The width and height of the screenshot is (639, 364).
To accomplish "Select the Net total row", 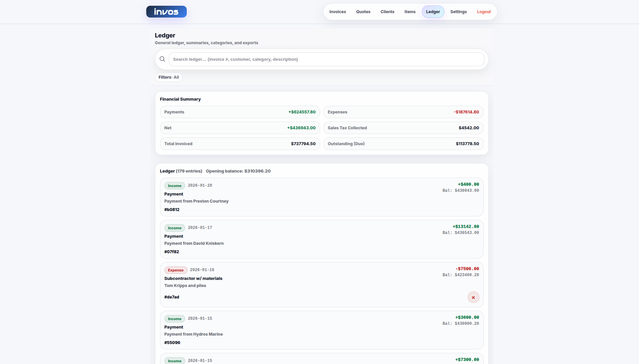I will tap(240, 128).
